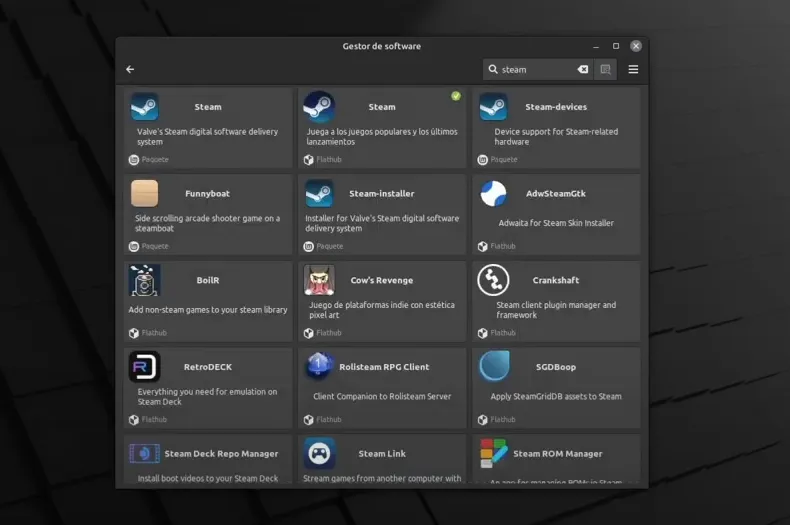
Task: Open the hamburger menu
Action: (x=633, y=70)
